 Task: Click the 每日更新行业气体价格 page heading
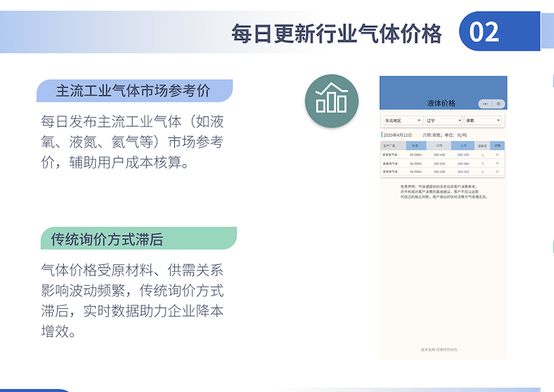pos(336,33)
